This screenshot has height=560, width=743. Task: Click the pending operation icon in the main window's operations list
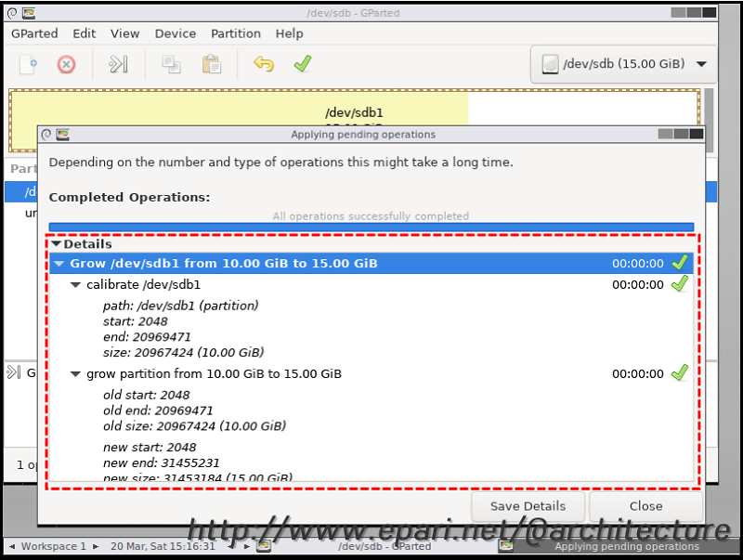[x=14, y=372]
